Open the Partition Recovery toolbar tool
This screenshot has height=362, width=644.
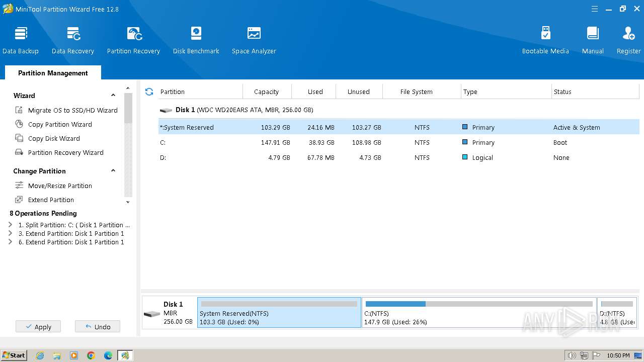(x=133, y=40)
